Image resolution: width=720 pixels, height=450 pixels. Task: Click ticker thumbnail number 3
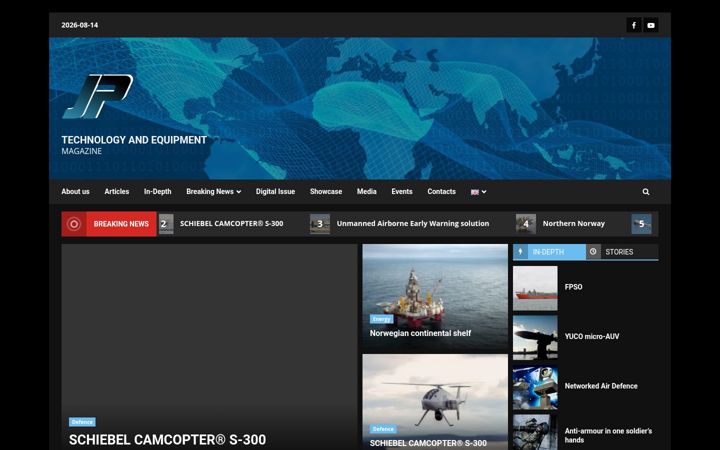pyautogui.click(x=320, y=224)
